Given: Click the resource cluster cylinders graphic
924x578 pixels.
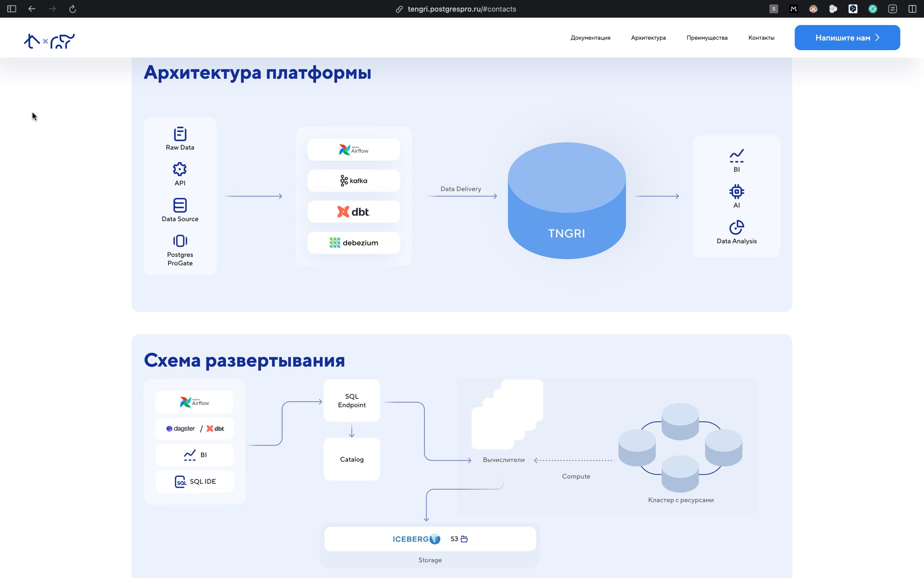Looking at the screenshot, I should (x=680, y=448).
